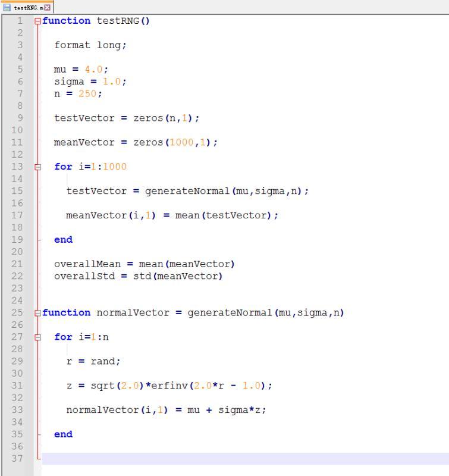This screenshot has width=449, height=476.
Task: Click 'testVector = zeros(n,1);' on line 9
Action: 127,118
